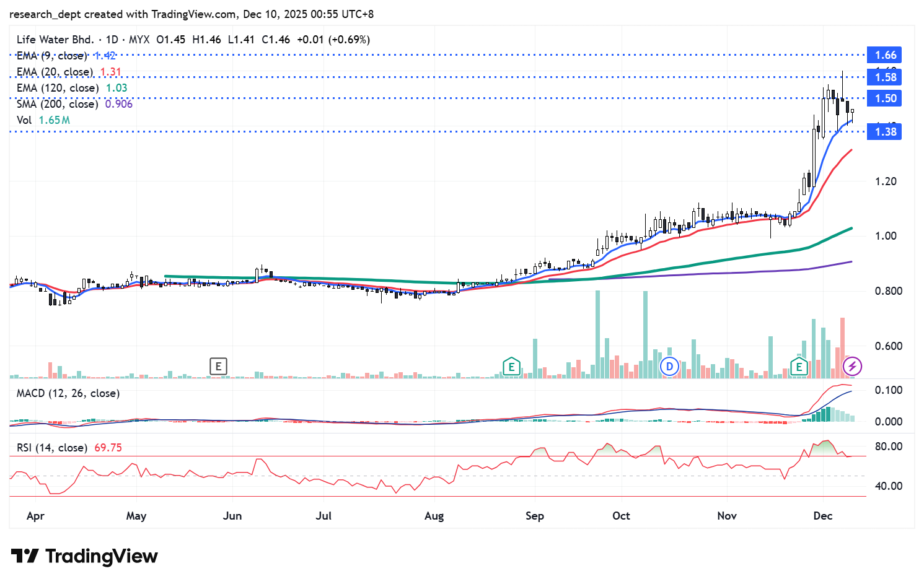924x584 pixels.
Task: Click the TradingView logo at bottom left
Action: pyautogui.click(x=84, y=556)
